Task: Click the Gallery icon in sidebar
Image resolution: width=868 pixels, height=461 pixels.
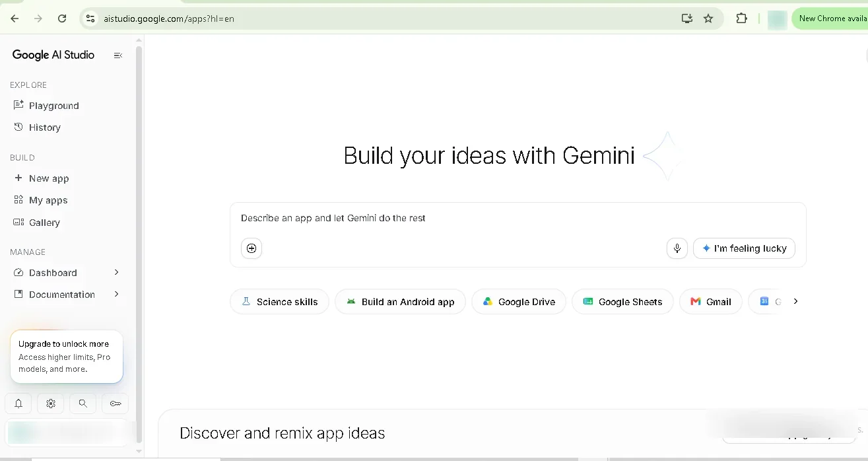Action: click(18, 222)
